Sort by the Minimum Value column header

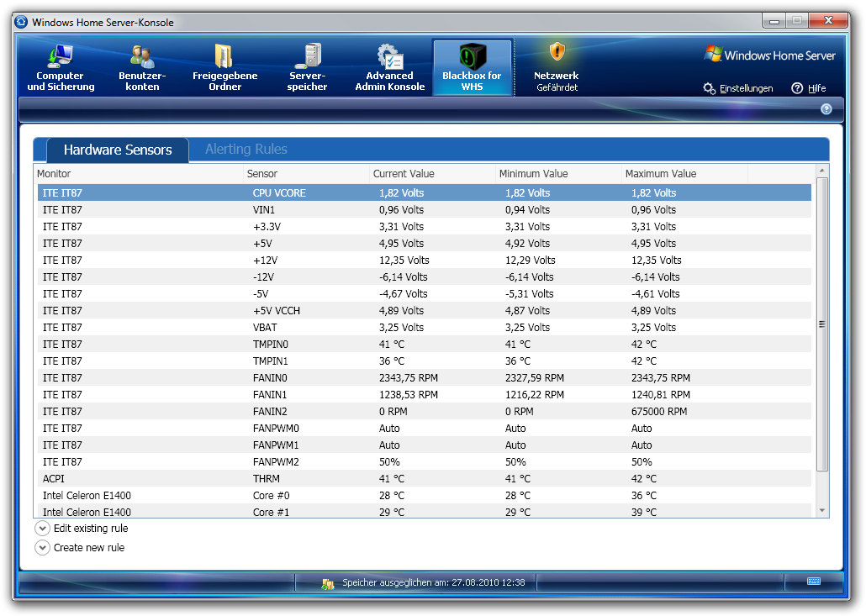(x=559, y=173)
